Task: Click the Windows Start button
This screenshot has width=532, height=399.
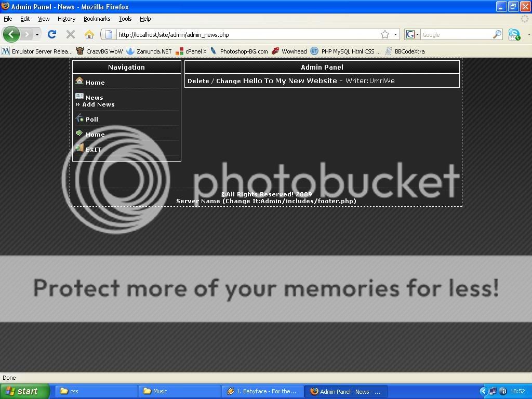Action: tap(24, 391)
